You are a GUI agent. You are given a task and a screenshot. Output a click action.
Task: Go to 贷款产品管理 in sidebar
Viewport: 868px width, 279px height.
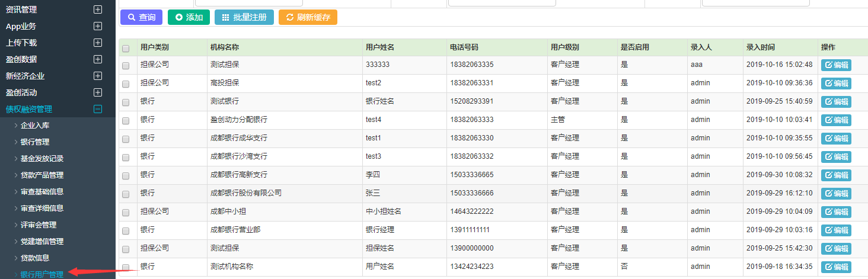42,175
